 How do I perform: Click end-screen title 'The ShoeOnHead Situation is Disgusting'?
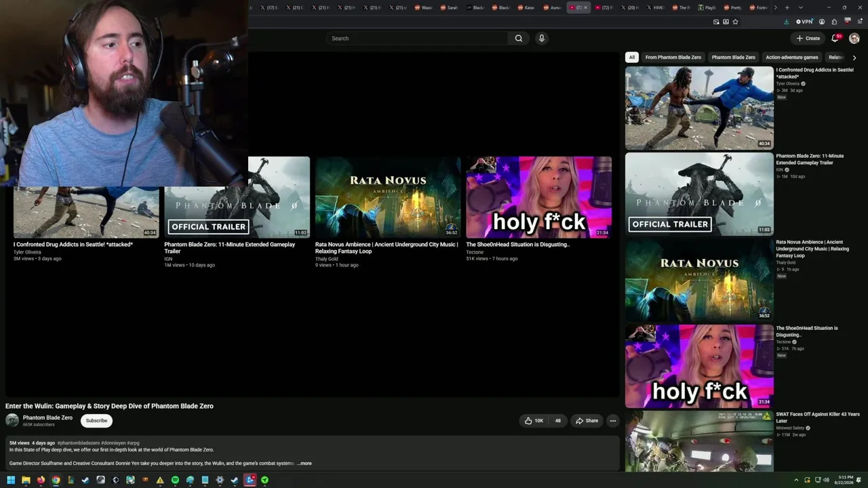pyautogui.click(x=518, y=245)
